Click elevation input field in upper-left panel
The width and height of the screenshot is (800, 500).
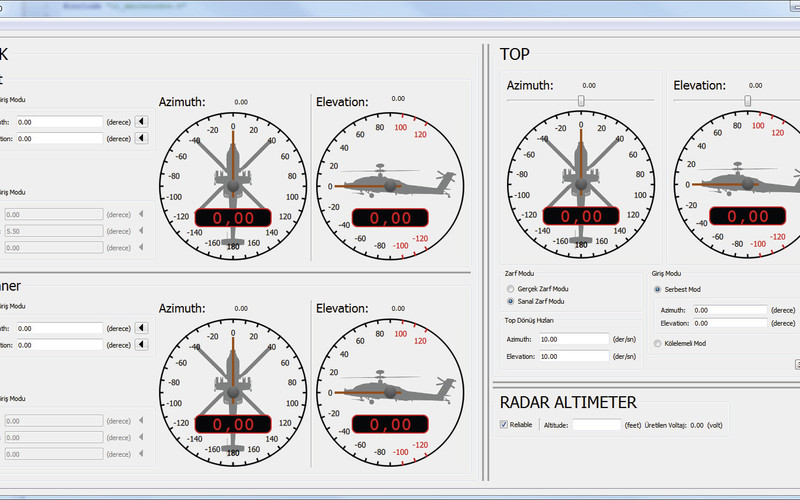(x=60, y=138)
